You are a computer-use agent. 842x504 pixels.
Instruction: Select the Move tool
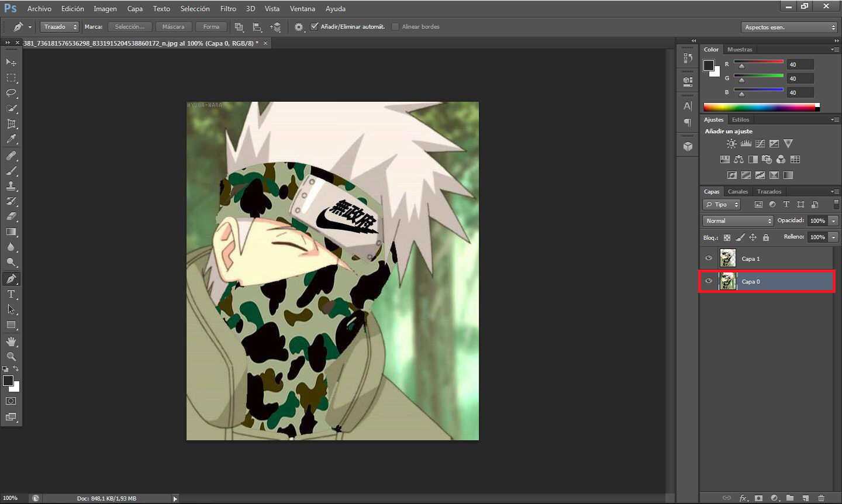tap(11, 62)
